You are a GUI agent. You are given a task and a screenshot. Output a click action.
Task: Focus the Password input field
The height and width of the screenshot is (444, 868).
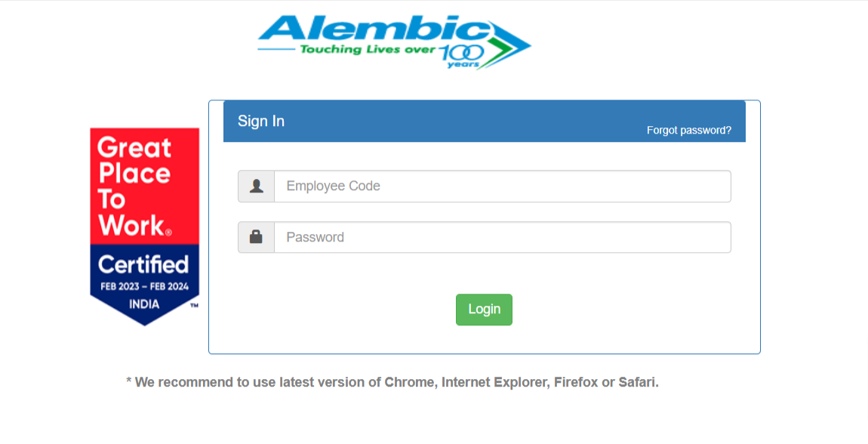click(502, 237)
